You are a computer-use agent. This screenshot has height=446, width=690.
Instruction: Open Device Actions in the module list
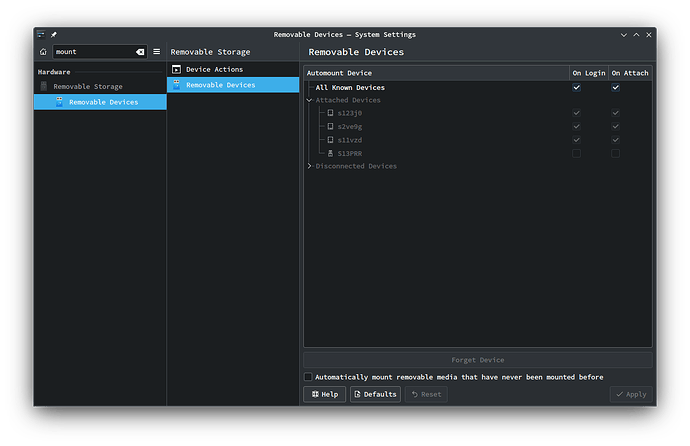[214, 70]
